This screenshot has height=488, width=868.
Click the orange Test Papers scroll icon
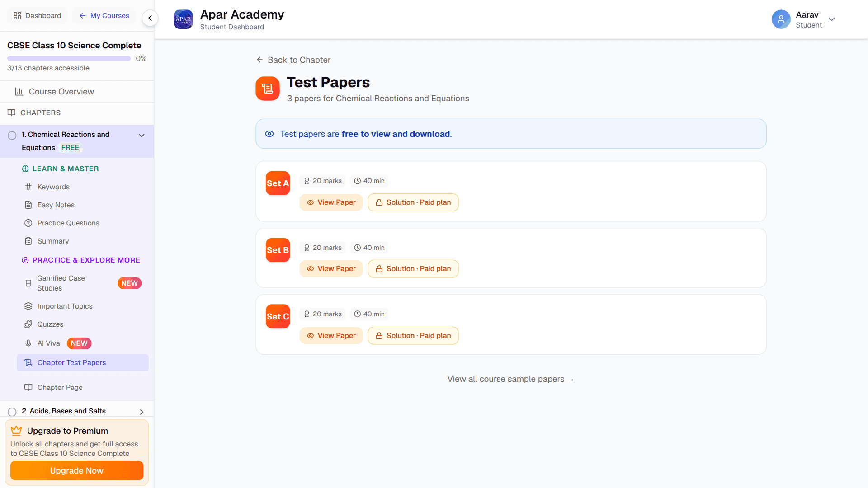(x=268, y=89)
